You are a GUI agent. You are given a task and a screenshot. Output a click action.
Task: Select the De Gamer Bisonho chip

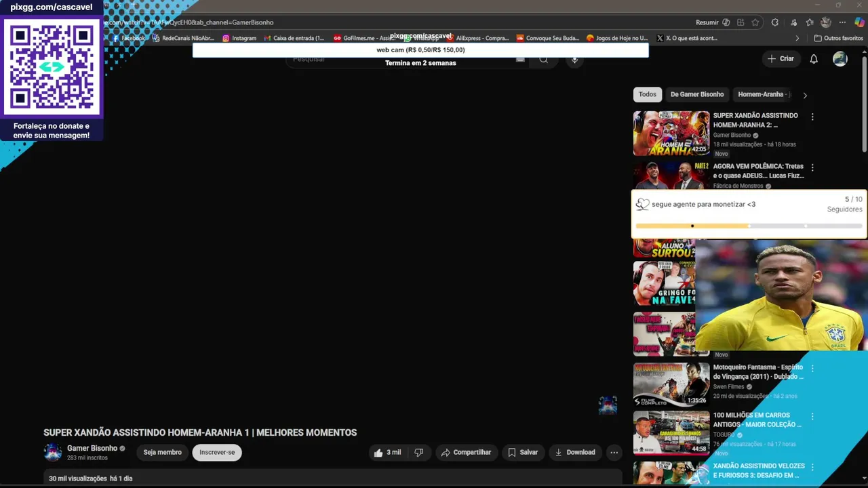(x=697, y=95)
